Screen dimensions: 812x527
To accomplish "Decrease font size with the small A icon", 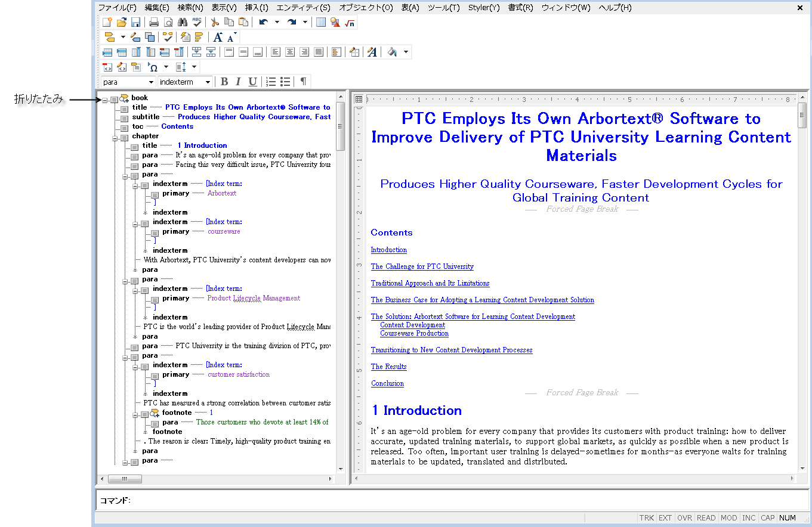I will [231, 38].
